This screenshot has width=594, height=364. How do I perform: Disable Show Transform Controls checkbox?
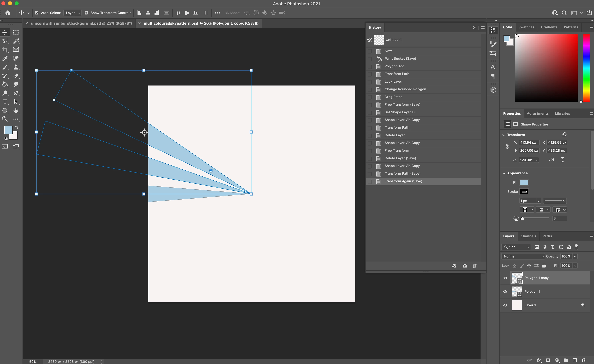click(86, 13)
